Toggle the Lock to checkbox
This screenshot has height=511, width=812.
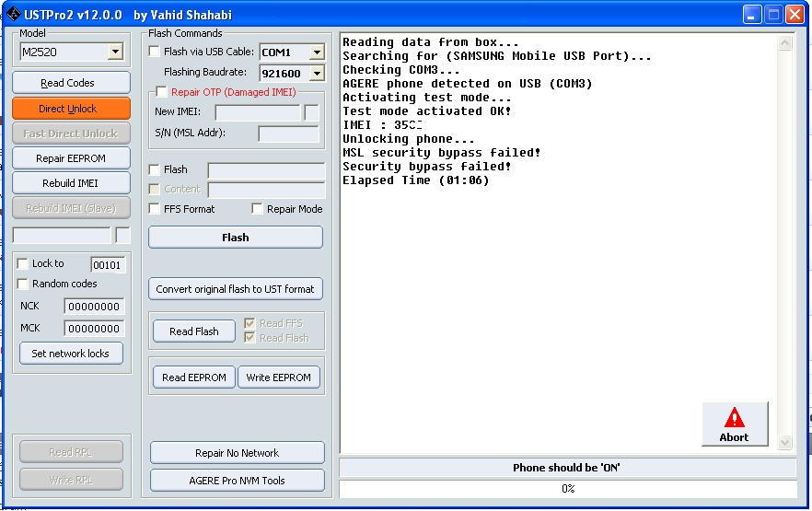(23, 264)
